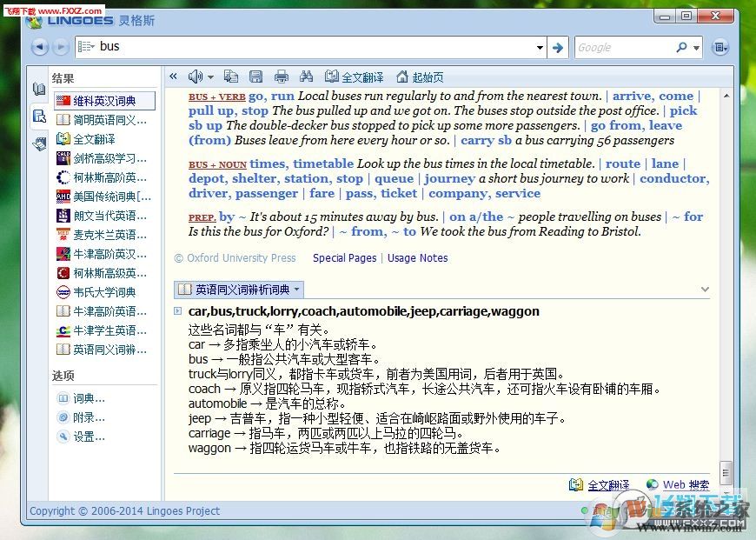The width and height of the screenshot is (756, 540).
Task: Print the current definition
Action: (x=280, y=77)
